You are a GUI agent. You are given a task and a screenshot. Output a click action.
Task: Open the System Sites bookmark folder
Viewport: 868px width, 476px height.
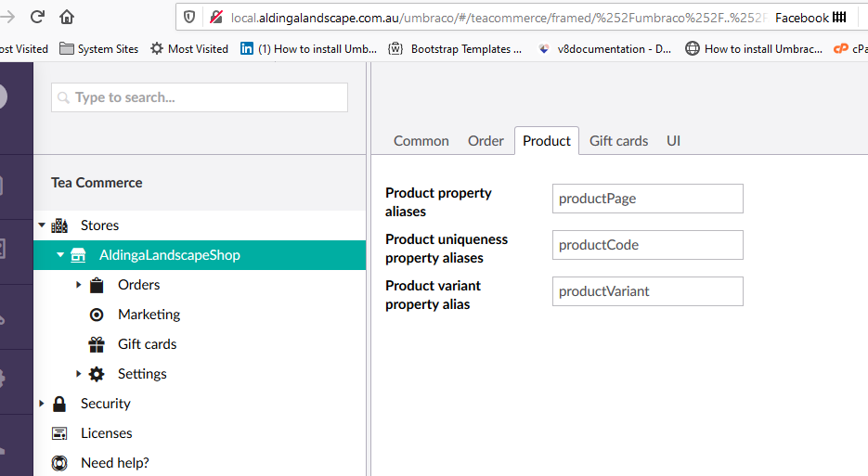tap(98, 48)
